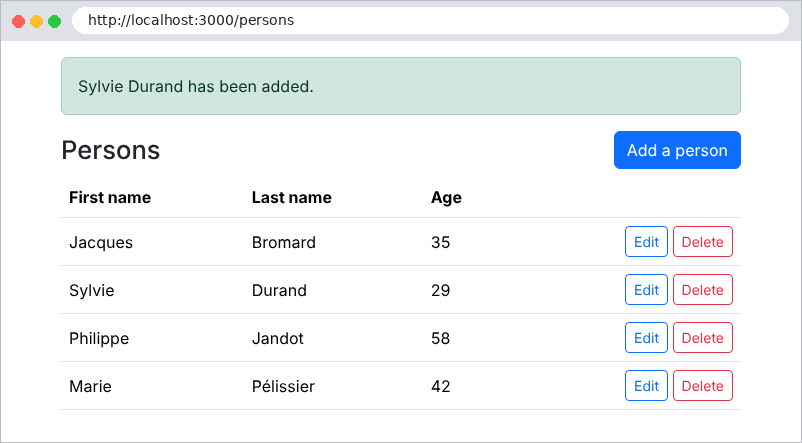The image size is (802, 443).
Task: Open Edit for Philippe Jandot
Action: point(647,338)
